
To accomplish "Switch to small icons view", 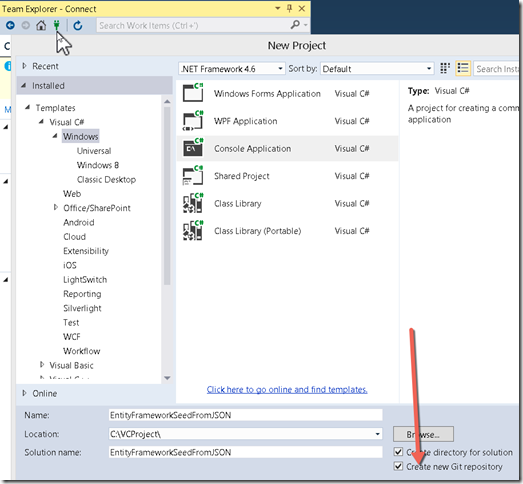I will coord(445,69).
